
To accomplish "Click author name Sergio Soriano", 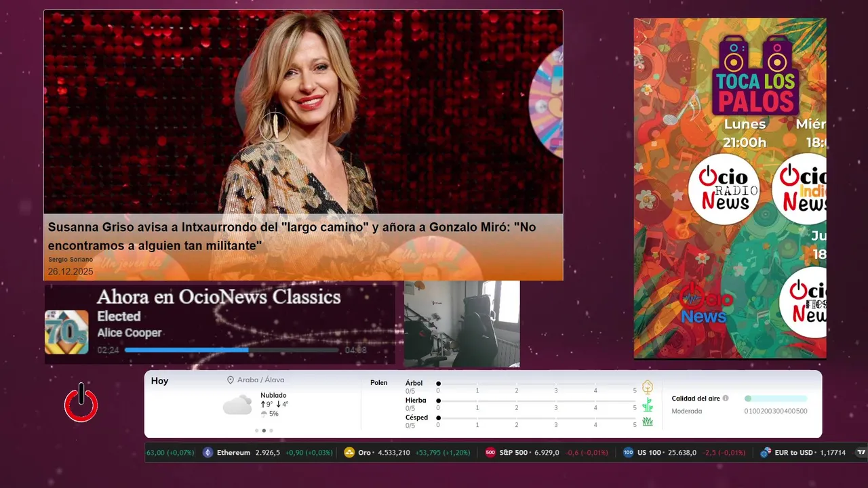I will click(x=71, y=260).
